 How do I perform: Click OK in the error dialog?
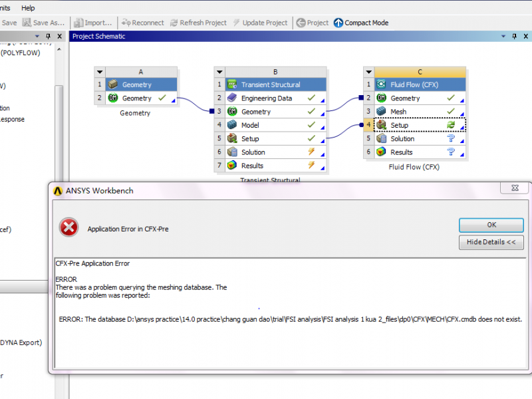(491, 225)
